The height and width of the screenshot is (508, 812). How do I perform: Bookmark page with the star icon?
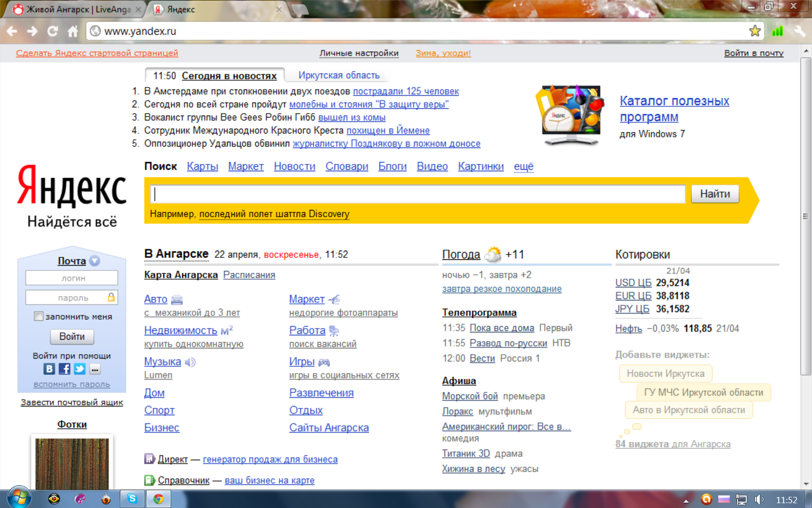(754, 31)
